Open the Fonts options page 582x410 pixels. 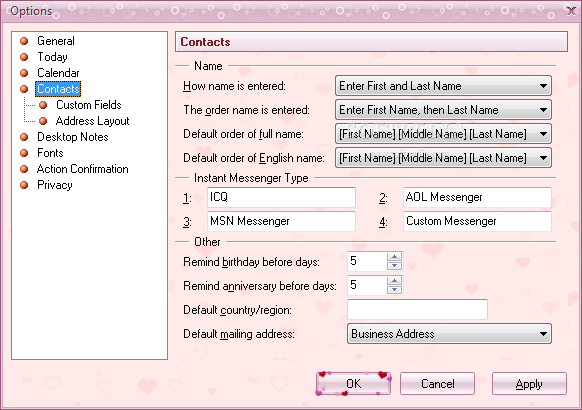(x=50, y=152)
